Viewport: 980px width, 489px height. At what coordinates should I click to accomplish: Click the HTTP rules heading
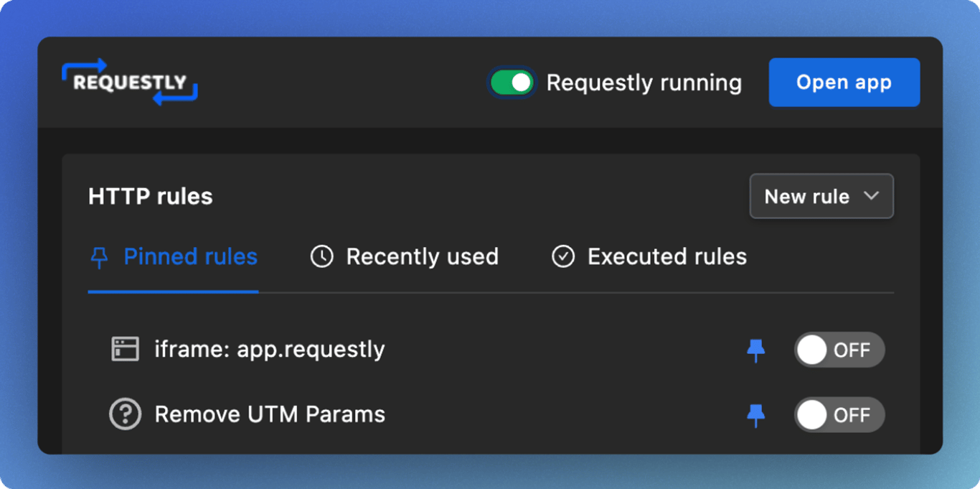click(151, 197)
